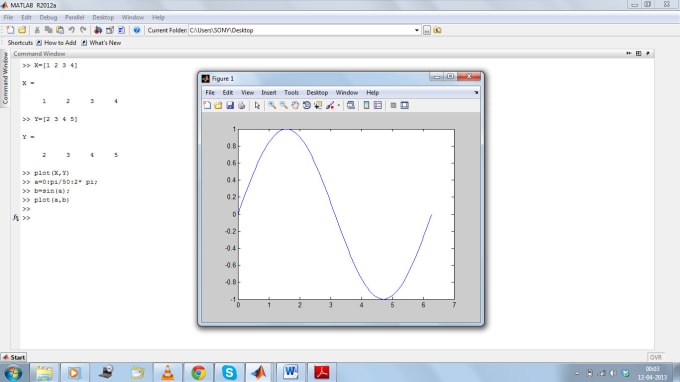The width and height of the screenshot is (680, 382).
Task: Print the figure using the printer icon
Action: [x=242, y=105]
